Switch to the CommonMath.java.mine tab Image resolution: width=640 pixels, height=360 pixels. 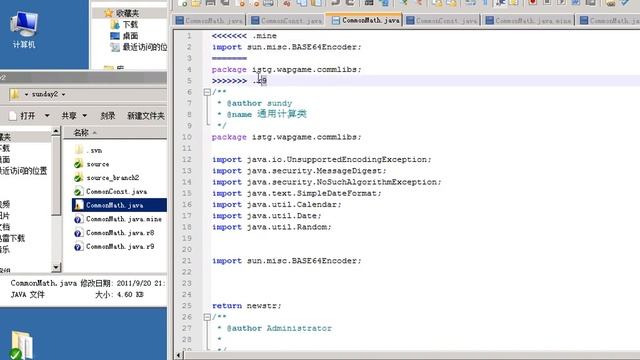[529, 20]
